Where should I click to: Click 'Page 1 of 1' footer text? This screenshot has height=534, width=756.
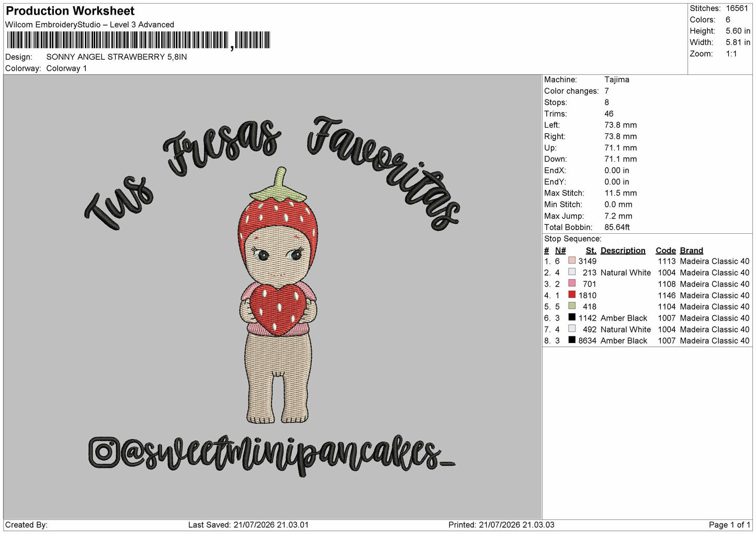pos(729,525)
